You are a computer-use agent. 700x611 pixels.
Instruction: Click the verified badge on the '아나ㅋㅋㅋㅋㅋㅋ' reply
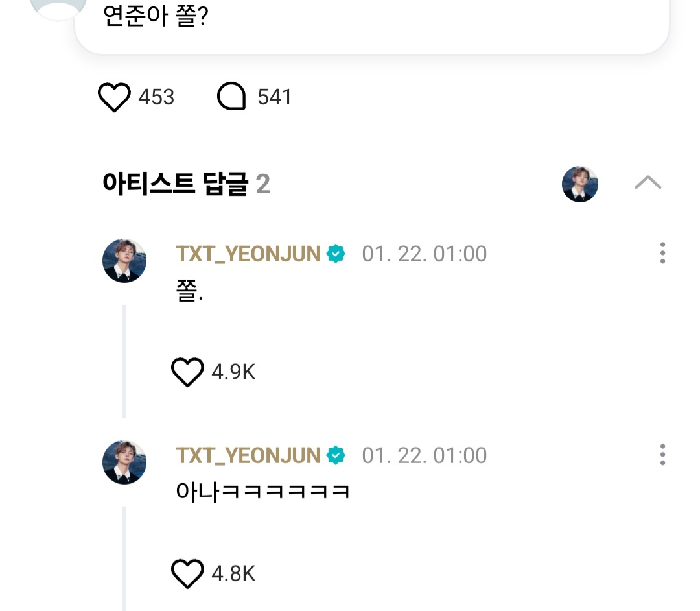coord(336,456)
